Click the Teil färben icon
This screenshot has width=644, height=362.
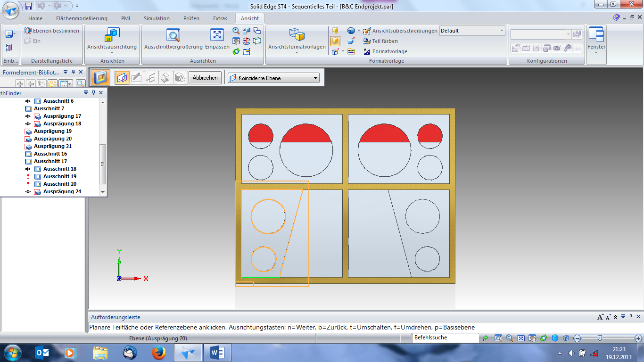(x=367, y=41)
